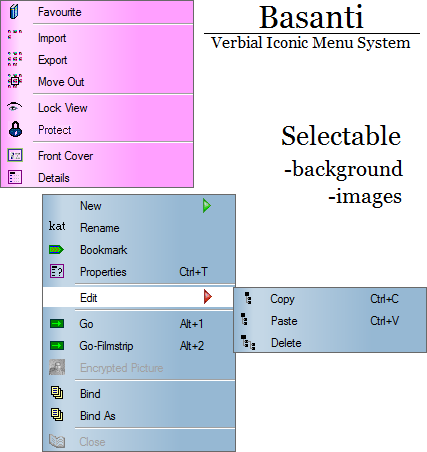The width and height of the screenshot is (427, 452).
Task: Click the book icon beside Favourite
Action: point(14,12)
